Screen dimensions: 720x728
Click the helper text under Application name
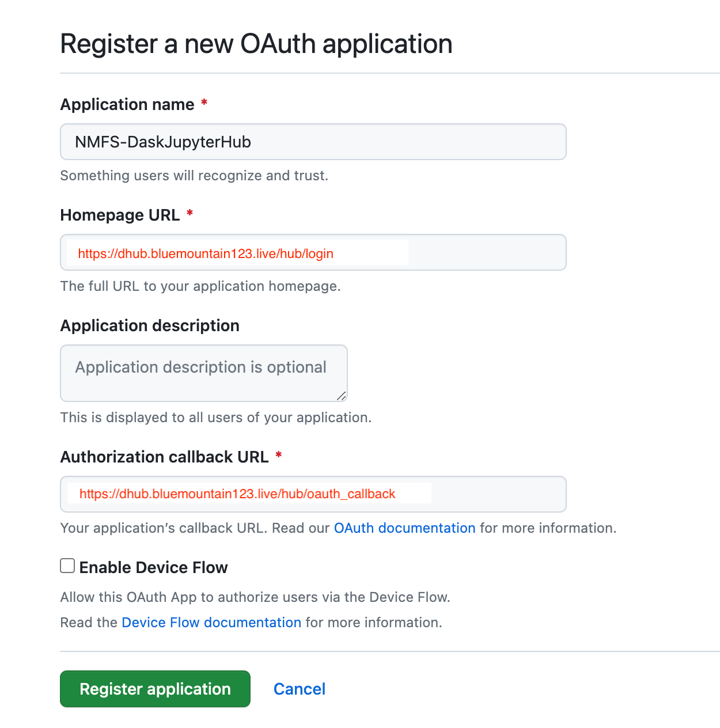[194, 176]
